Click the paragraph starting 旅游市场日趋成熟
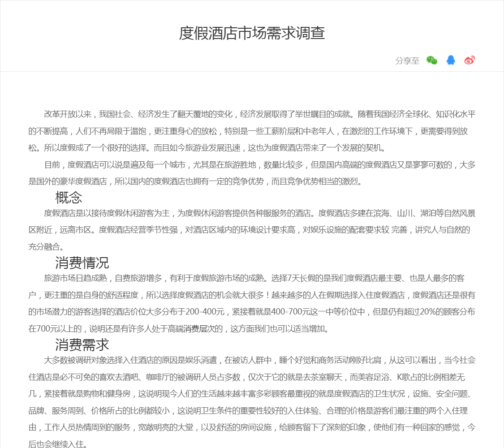The width and height of the screenshot is (504, 448). pyautogui.click(x=252, y=303)
